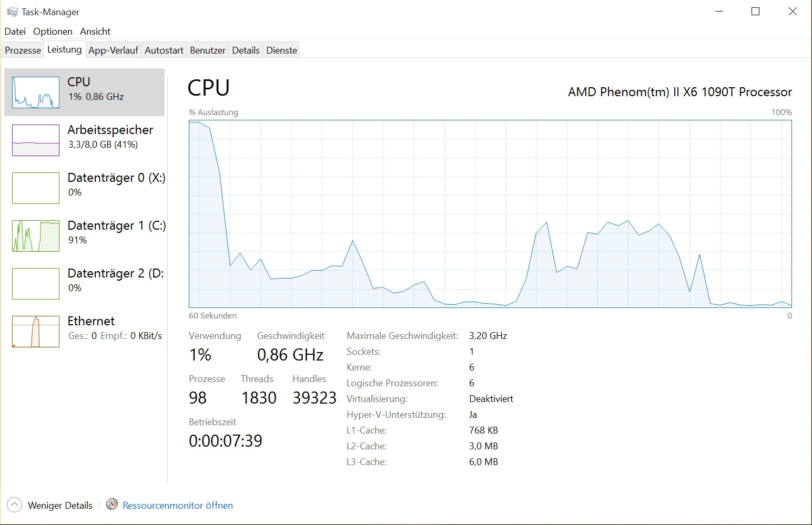This screenshot has width=812, height=525.
Task: Open the Ethernet graph icon
Action: (x=36, y=332)
